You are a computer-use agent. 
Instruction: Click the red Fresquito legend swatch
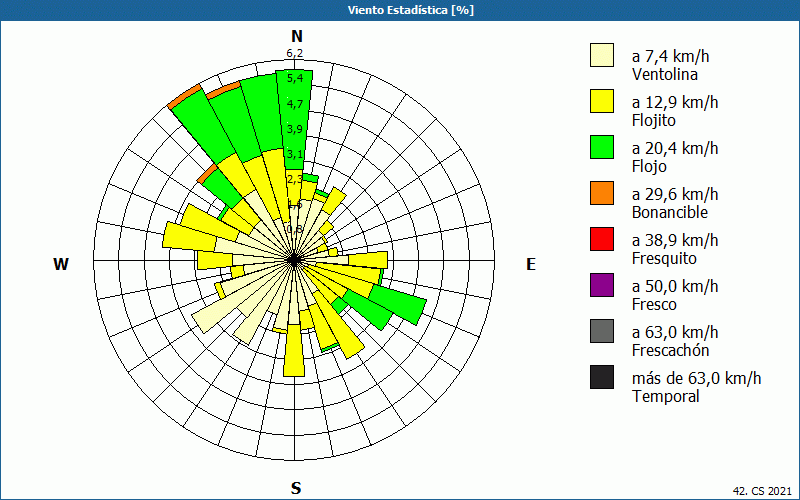(602, 239)
